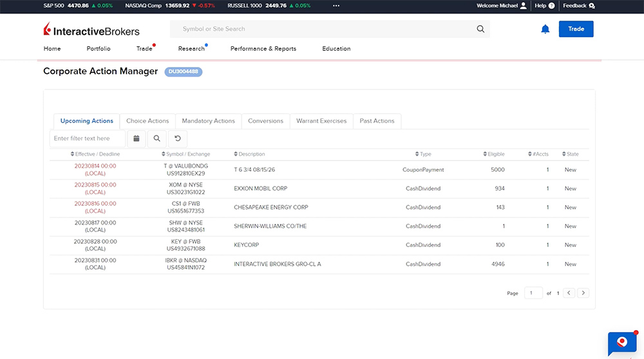Sort table by Symbol / Exchange column
644x359 pixels.
click(x=185, y=154)
